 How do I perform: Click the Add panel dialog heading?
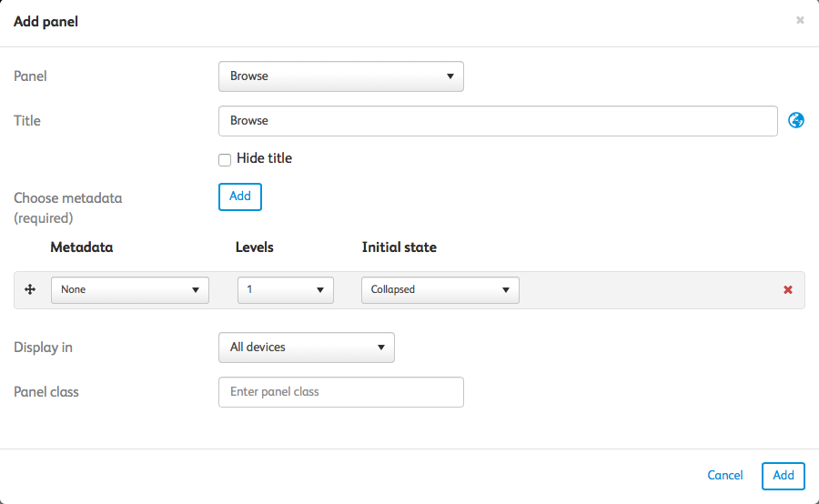pos(45,21)
